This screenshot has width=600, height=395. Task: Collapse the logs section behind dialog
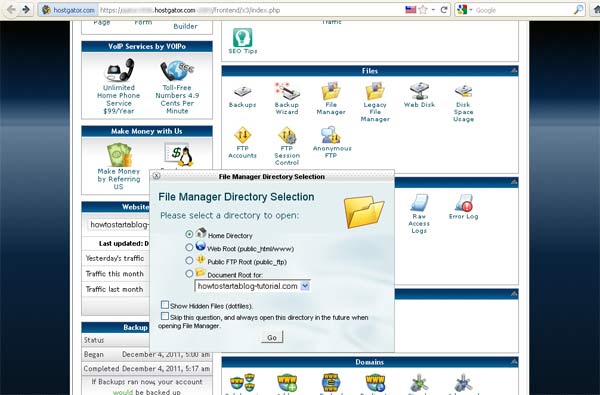(514, 182)
